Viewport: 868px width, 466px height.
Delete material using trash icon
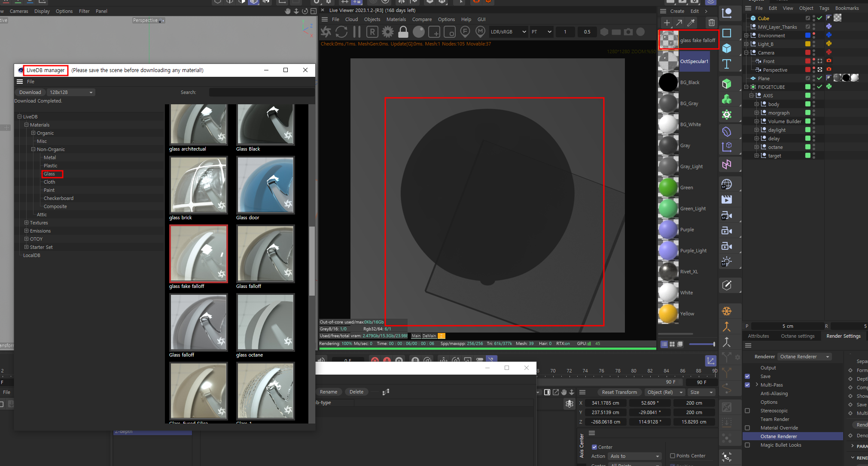(x=712, y=23)
